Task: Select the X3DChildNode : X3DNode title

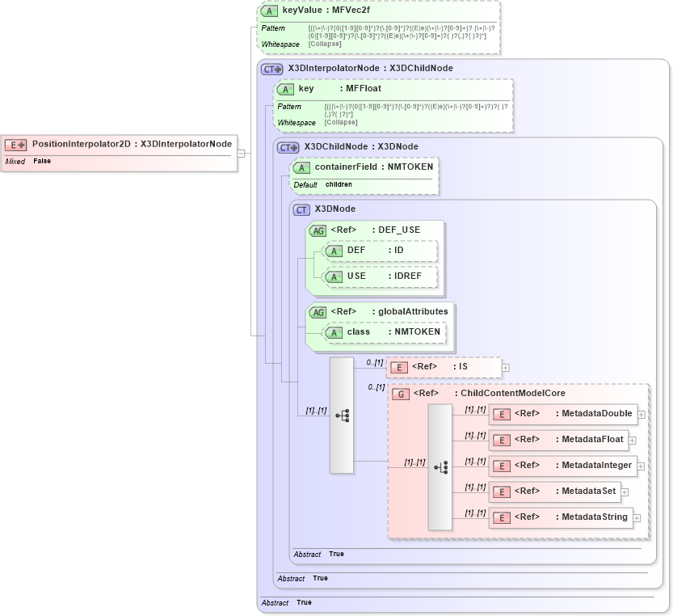Action: (x=361, y=146)
